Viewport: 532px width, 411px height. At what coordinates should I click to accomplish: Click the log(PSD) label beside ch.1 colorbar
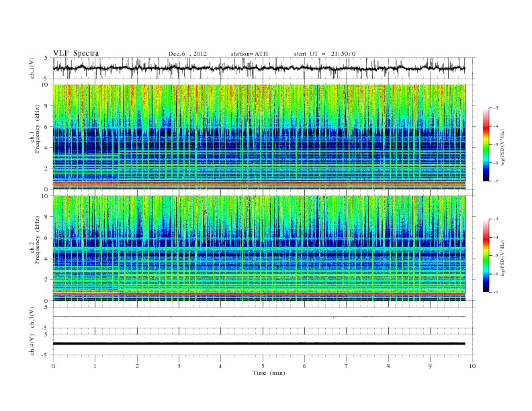503,147
